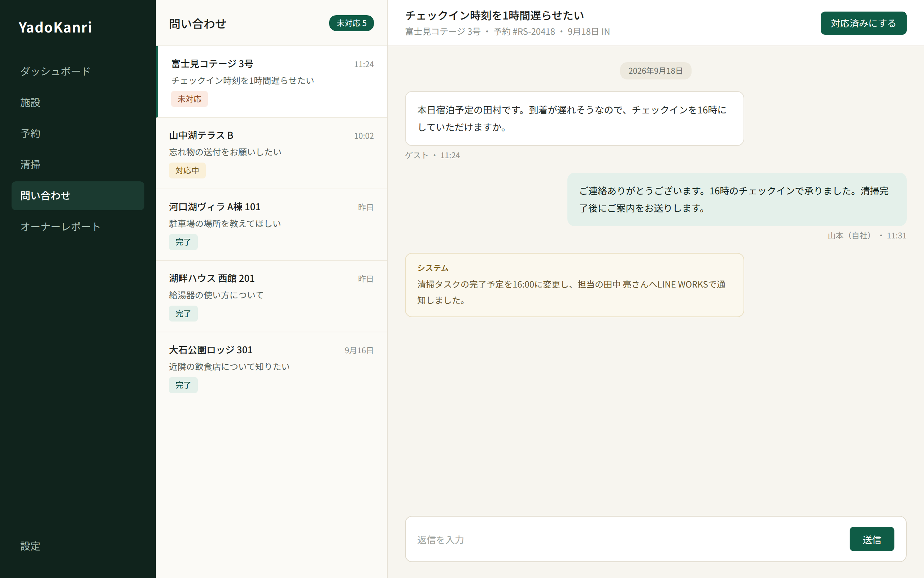Mark the inquiry as 対応済みにする
The height and width of the screenshot is (578, 924).
(863, 23)
